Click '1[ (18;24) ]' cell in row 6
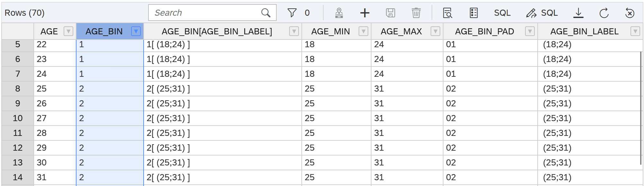The width and height of the screenshot is (644, 186). 223,59
